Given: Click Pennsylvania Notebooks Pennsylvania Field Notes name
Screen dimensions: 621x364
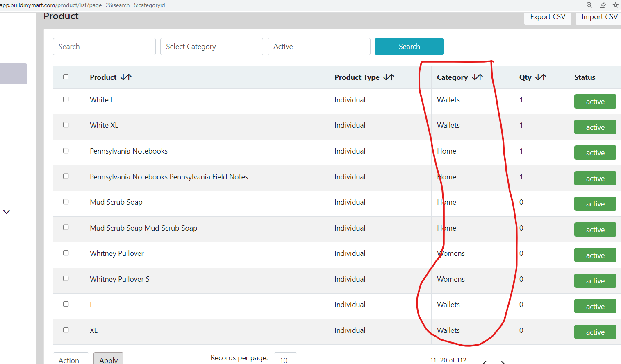Looking at the screenshot, I should tap(169, 177).
